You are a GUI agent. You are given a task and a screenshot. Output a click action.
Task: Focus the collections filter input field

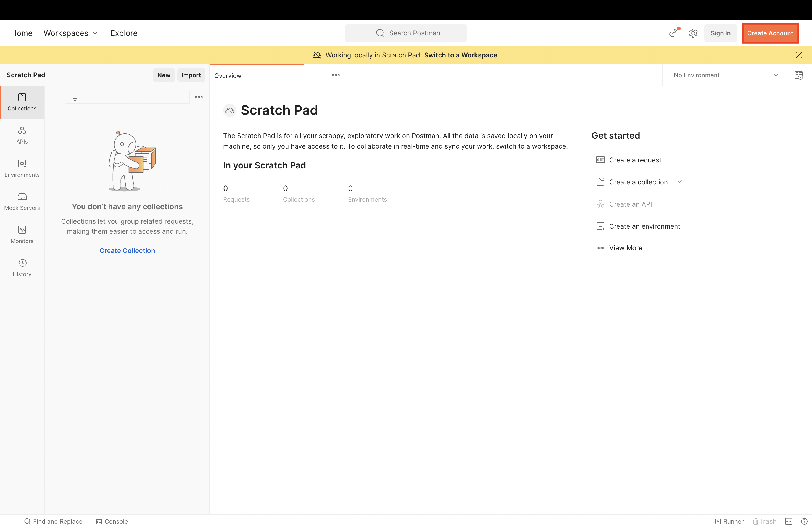(x=127, y=97)
